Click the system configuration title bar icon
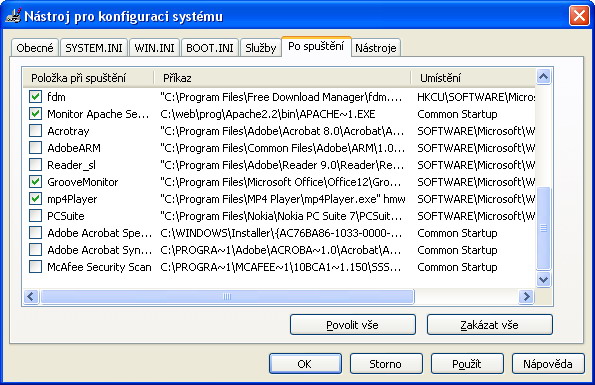 pyautogui.click(x=13, y=16)
